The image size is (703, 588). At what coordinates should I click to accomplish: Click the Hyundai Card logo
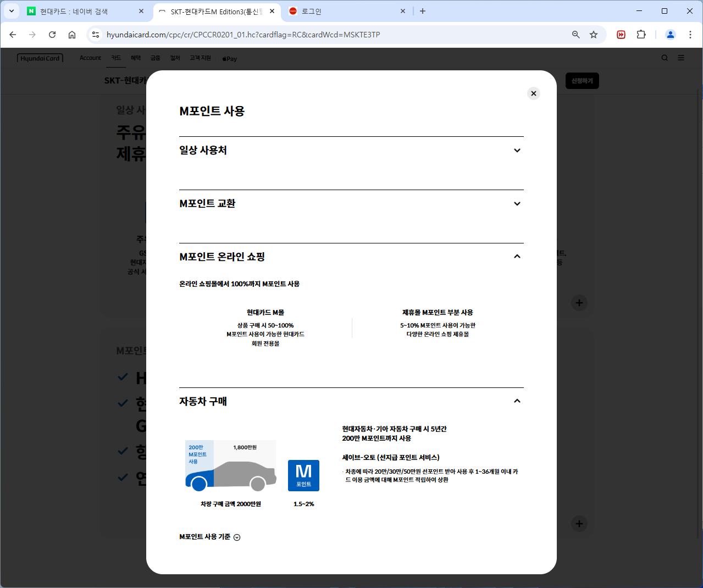(40, 58)
